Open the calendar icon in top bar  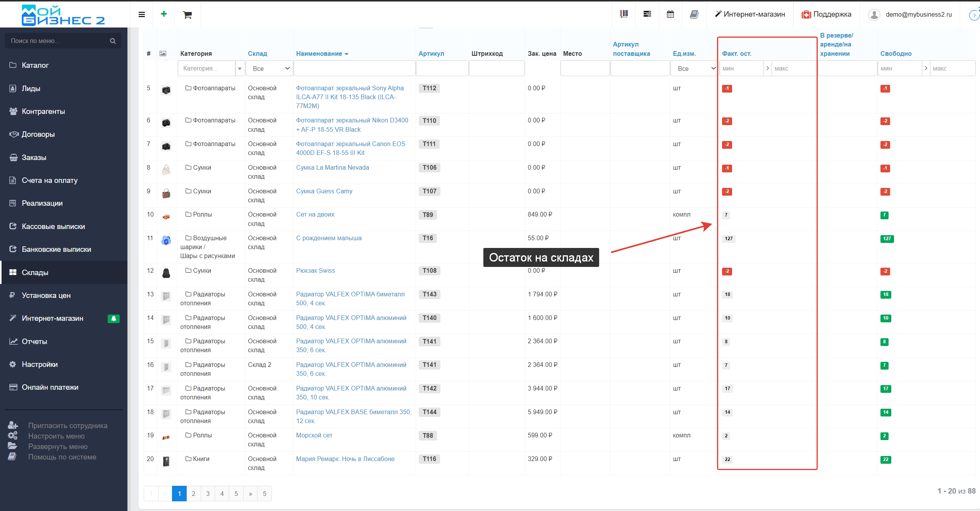click(x=670, y=14)
